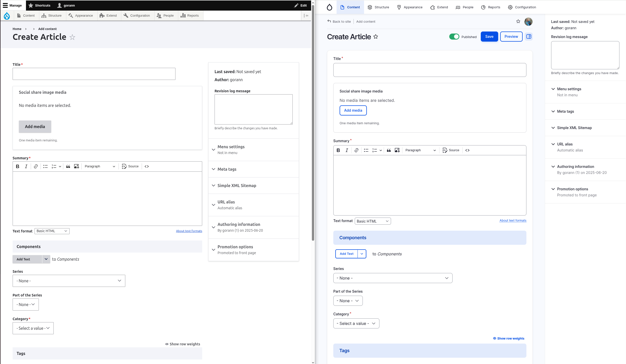
Task: Open Paragraph heading dropdown in right editor
Action: [x=421, y=150]
